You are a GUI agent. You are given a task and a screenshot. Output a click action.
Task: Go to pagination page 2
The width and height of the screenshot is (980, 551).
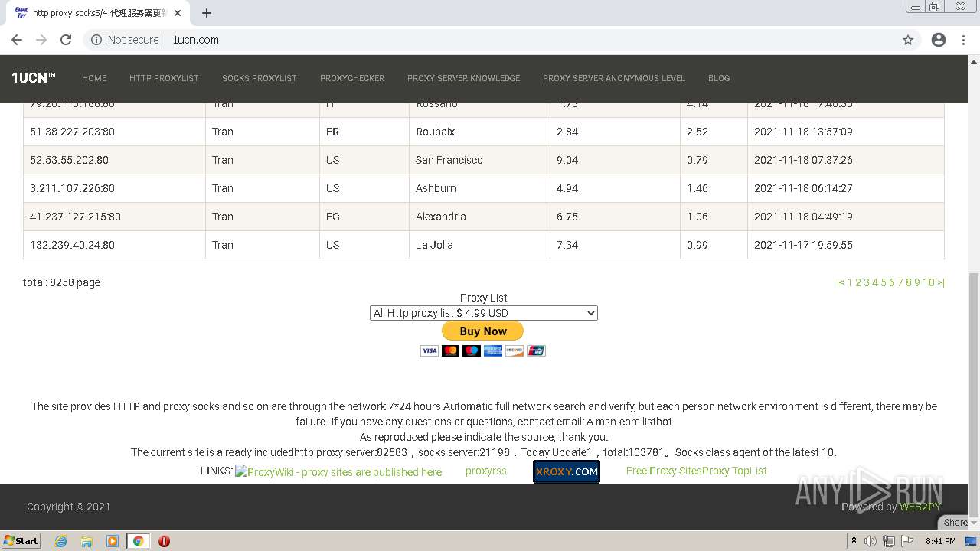click(x=858, y=282)
